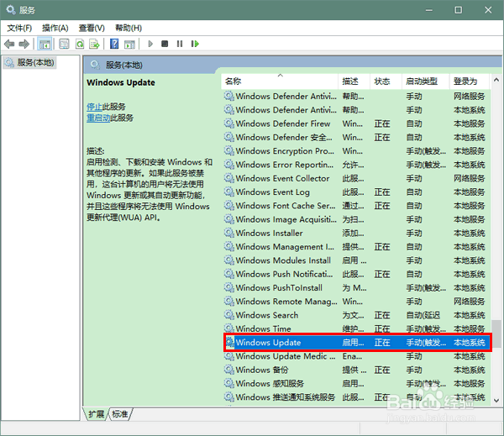
Task: Switch to the 扩展 tab
Action: 96,414
